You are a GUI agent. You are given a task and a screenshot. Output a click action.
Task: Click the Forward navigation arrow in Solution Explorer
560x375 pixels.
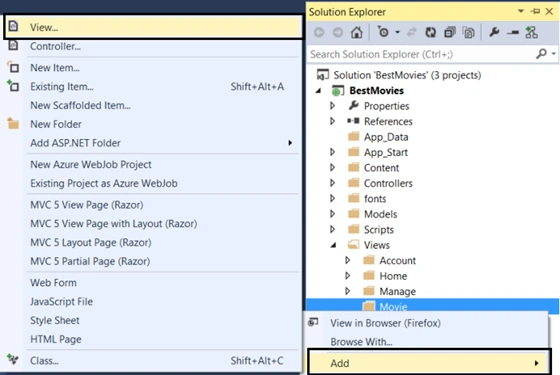pyautogui.click(x=338, y=32)
